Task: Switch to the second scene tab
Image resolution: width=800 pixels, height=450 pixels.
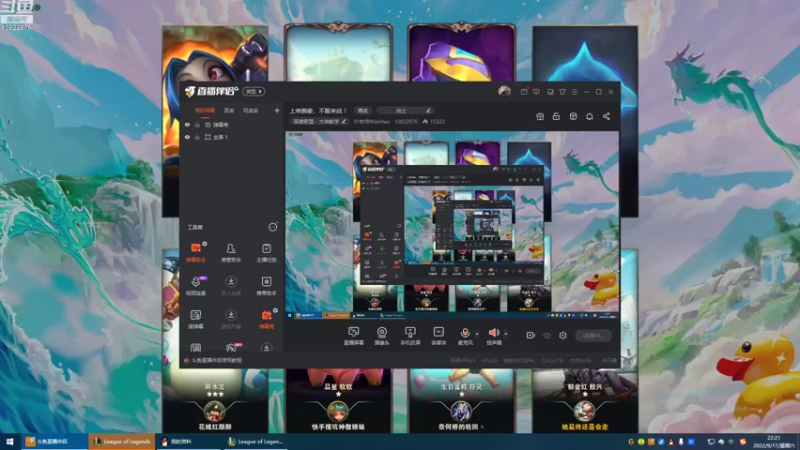Action: pos(229,110)
